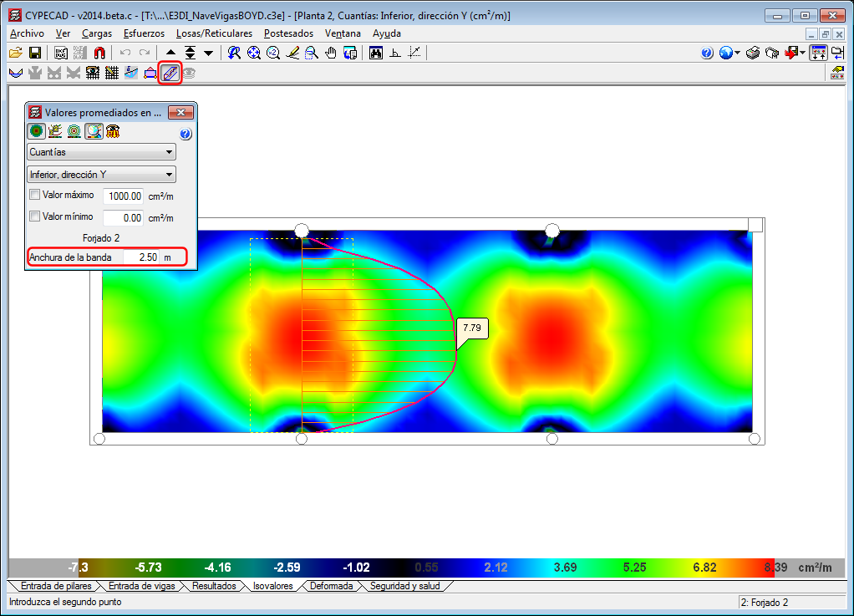Expand the globe icon dropdown arrow
The width and height of the screenshot is (854, 616).
(x=738, y=53)
